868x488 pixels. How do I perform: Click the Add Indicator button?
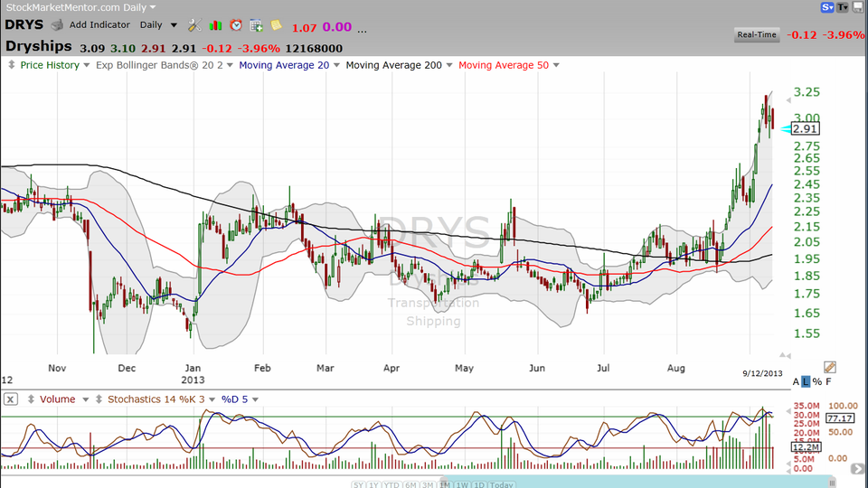point(99,25)
